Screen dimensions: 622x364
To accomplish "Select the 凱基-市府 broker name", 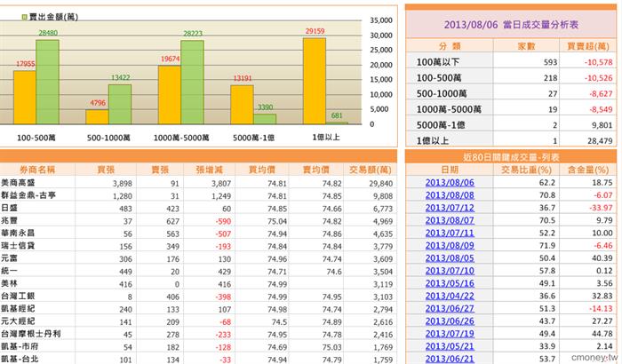I will coord(20,346).
